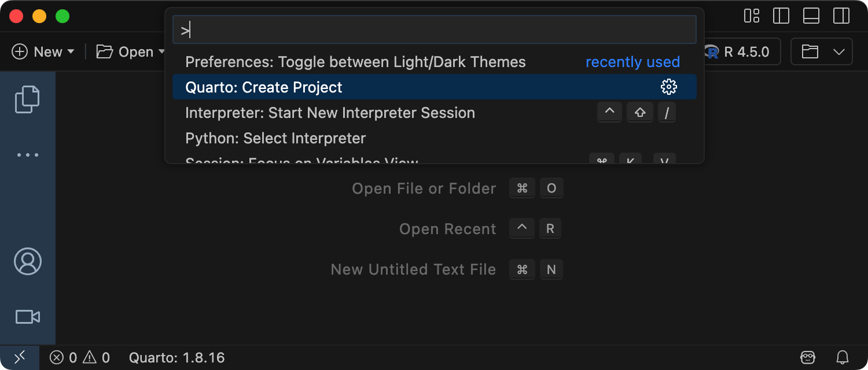This screenshot has width=868, height=370.
Task: Toggle the secondary side bar visibility
Action: tap(841, 16)
